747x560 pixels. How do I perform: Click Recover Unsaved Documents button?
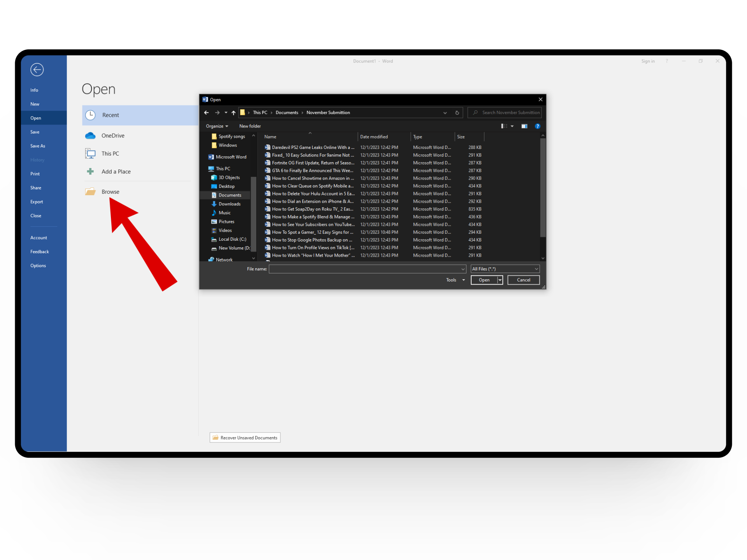click(x=245, y=437)
